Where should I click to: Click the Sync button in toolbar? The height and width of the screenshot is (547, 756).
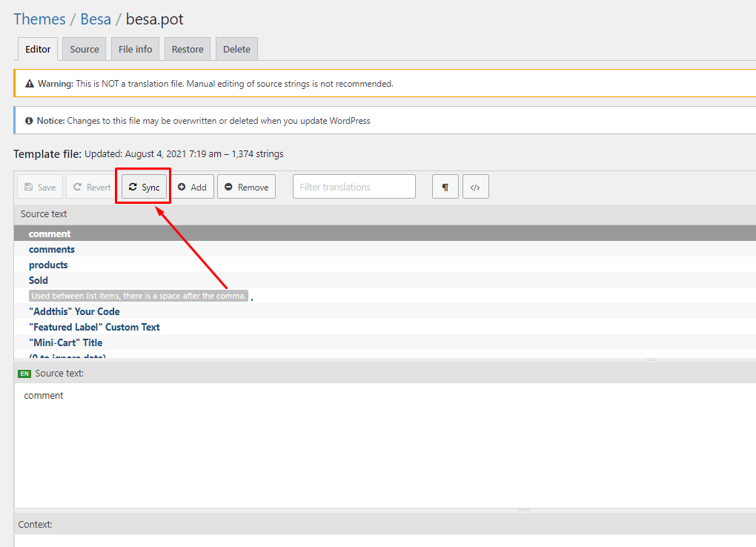click(145, 187)
